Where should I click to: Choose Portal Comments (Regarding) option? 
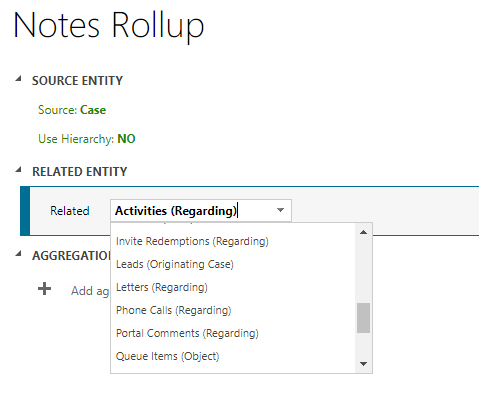(x=187, y=333)
